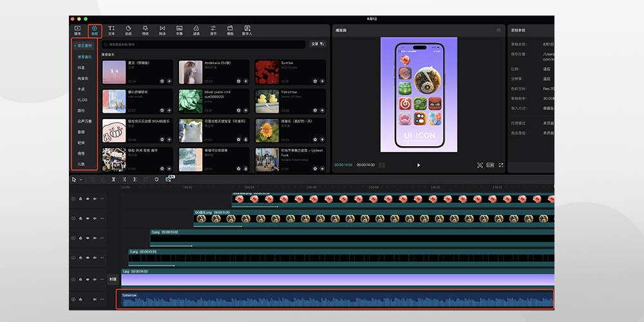This screenshot has width=644, height=322.
Task: Open the 转场 (Transitions) tab
Action: (x=162, y=30)
